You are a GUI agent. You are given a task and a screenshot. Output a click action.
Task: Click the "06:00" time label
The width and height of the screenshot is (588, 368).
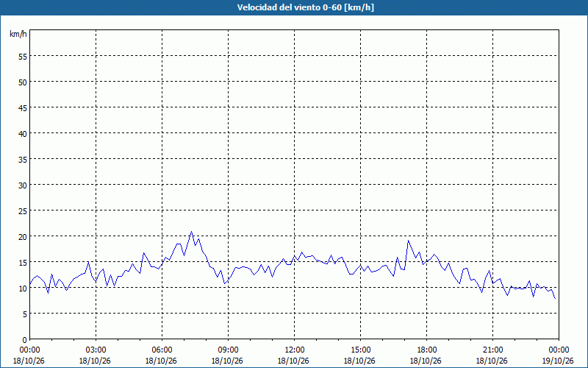(162, 350)
